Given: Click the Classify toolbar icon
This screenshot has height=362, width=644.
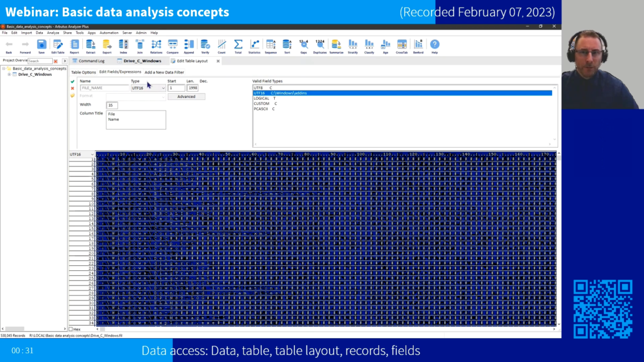Looking at the screenshot, I should coord(369,47).
